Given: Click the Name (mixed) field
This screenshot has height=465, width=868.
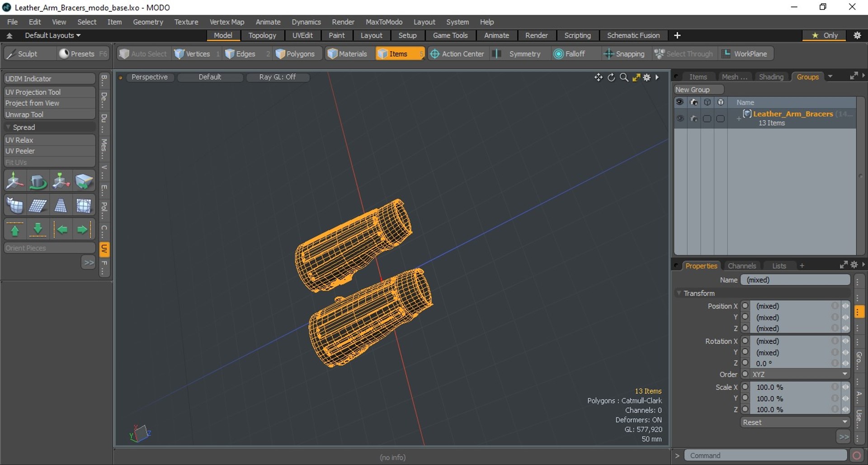Looking at the screenshot, I should pos(795,280).
